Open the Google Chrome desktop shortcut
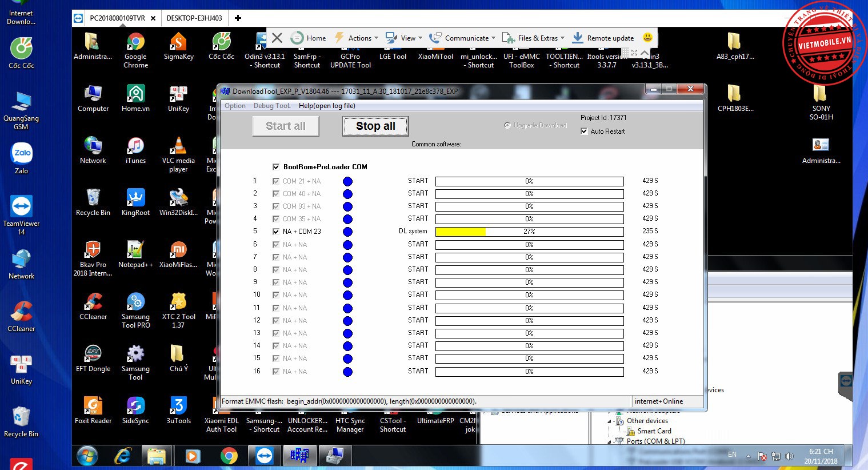Screen dimensions: 868x470 (135, 50)
